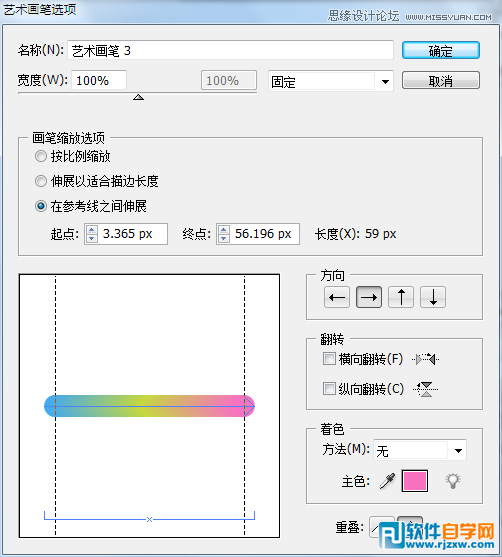Click the 取消 cancel button

(441, 81)
